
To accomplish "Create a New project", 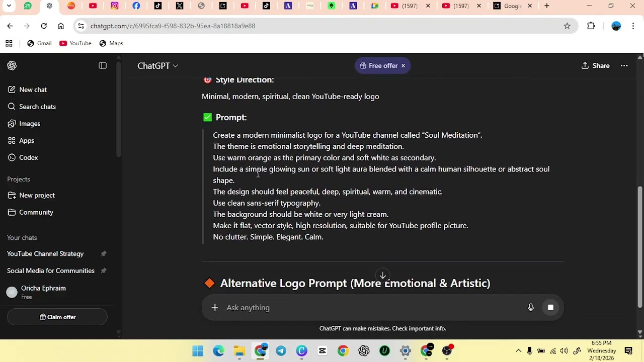I will pos(31,195).
